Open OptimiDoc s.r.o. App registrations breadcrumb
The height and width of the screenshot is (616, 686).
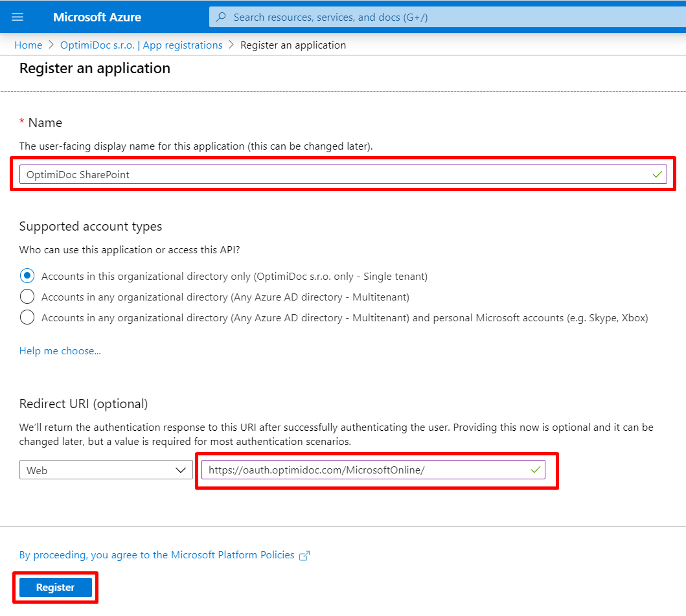coord(141,45)
